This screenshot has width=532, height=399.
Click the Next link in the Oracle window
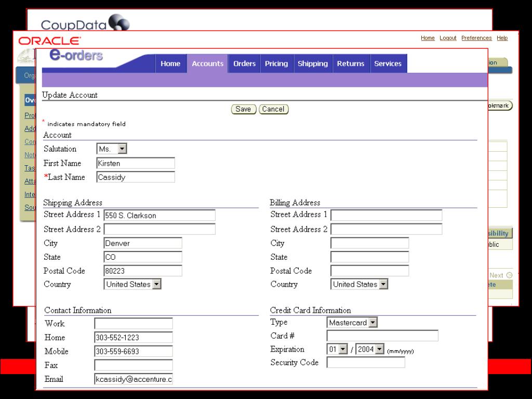click(496, 275)
